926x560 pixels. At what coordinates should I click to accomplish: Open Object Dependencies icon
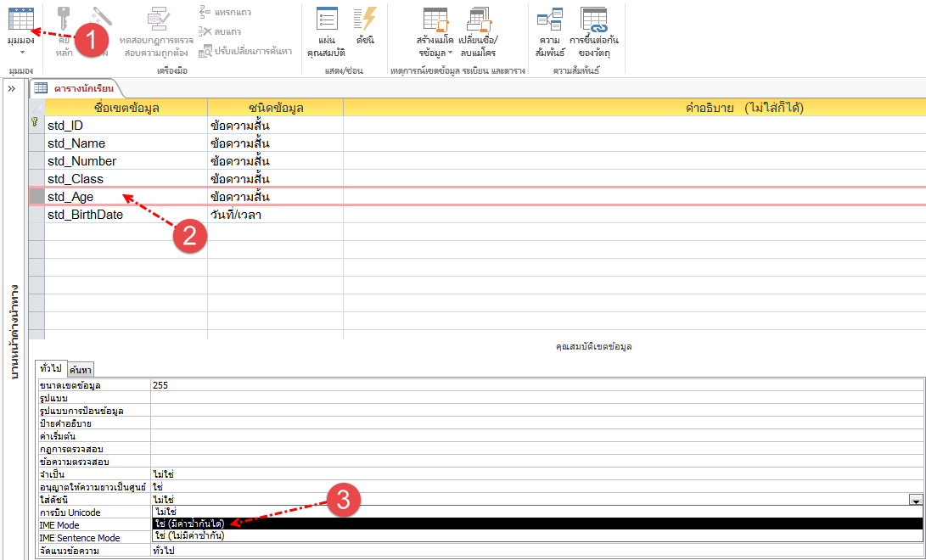pos(594,19)
